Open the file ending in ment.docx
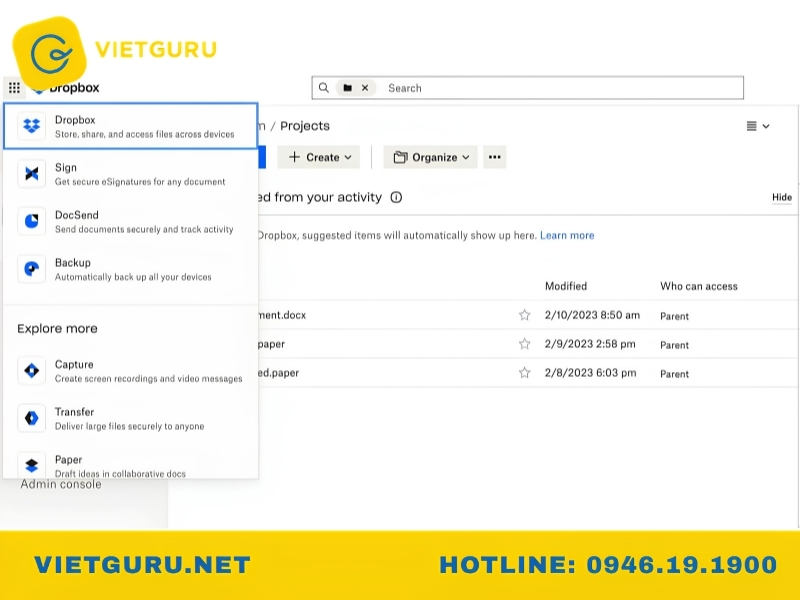 pos(282,315)
